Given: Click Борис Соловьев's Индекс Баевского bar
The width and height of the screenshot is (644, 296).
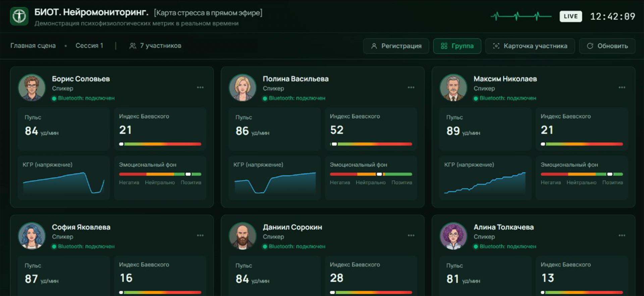Looking at the screenshot, I should [160, 144].
